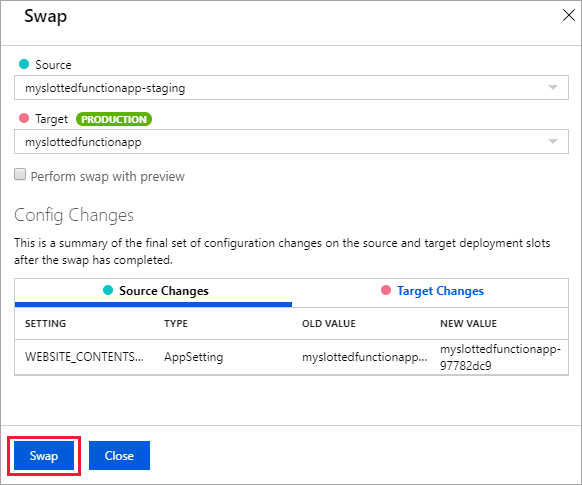This screenshot has width=582, height=485.
Task: Enable Perform swap with preview checkbox
Action: point(20,174)
